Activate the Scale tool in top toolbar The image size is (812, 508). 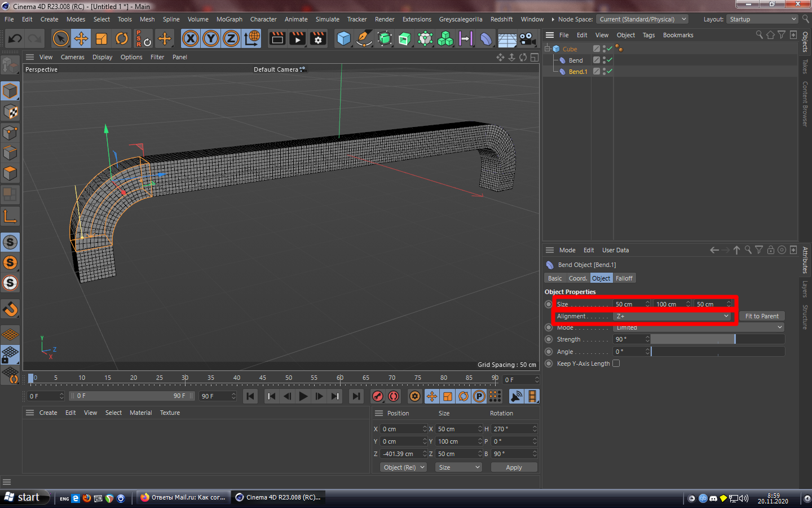[x=101, y=38]
